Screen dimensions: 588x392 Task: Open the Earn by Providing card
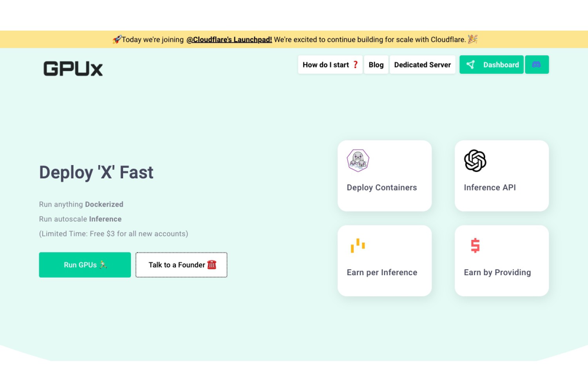502,261
